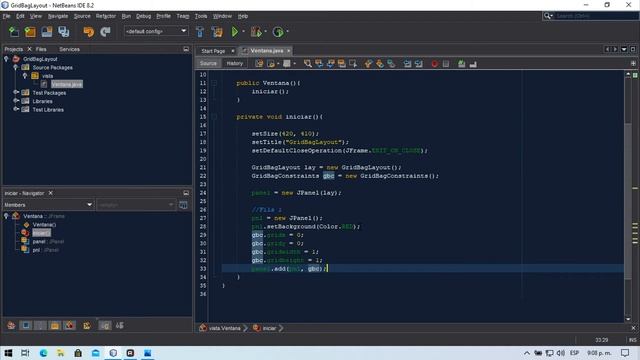Image resolution: width=640 pixels, height=360 pixels.
Task: Switch to the Start Page tab
Action: 213,51
